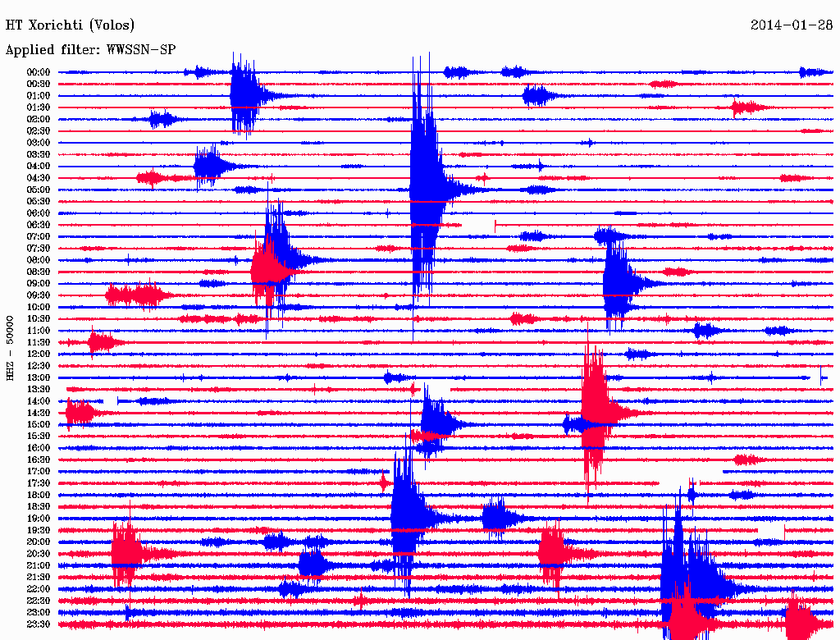The width and height of the screenshot is (840, 640).
Task: Select the 21:00 time label
Action: click(x=39, y=565)
